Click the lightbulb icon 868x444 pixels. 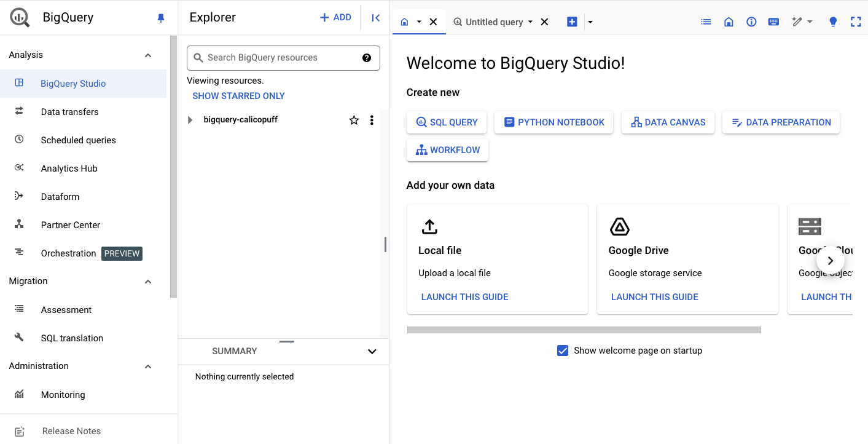(833, 22)
